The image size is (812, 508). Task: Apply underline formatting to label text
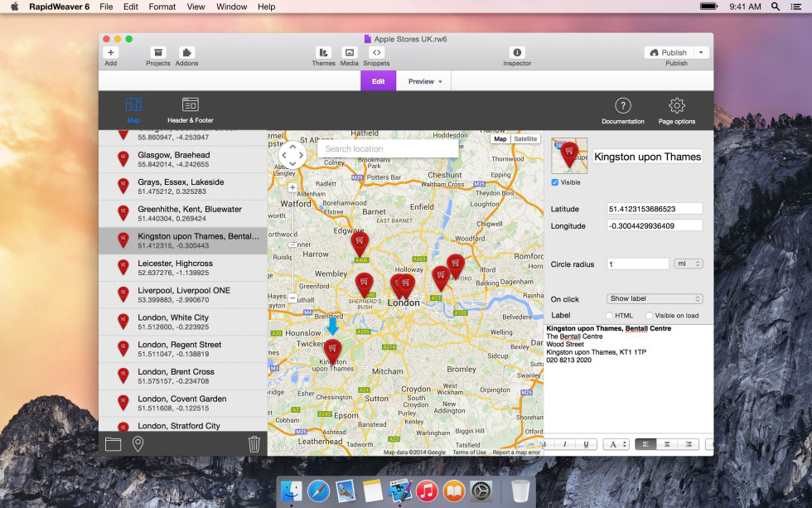click(x=587, y=444)
